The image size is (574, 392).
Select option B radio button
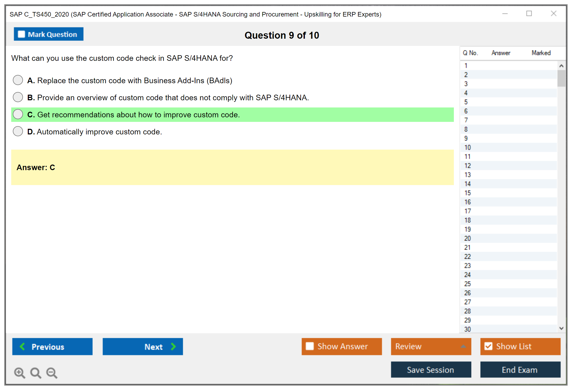[18, 97]
